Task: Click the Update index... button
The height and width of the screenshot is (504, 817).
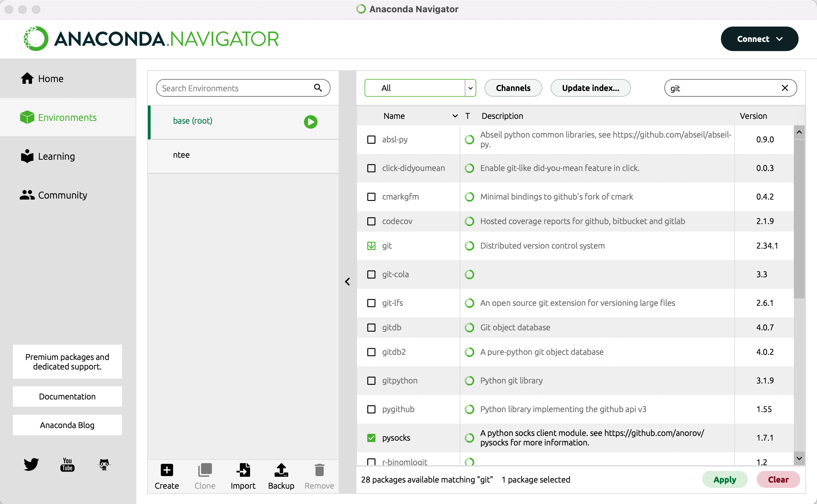Action: 590,88
